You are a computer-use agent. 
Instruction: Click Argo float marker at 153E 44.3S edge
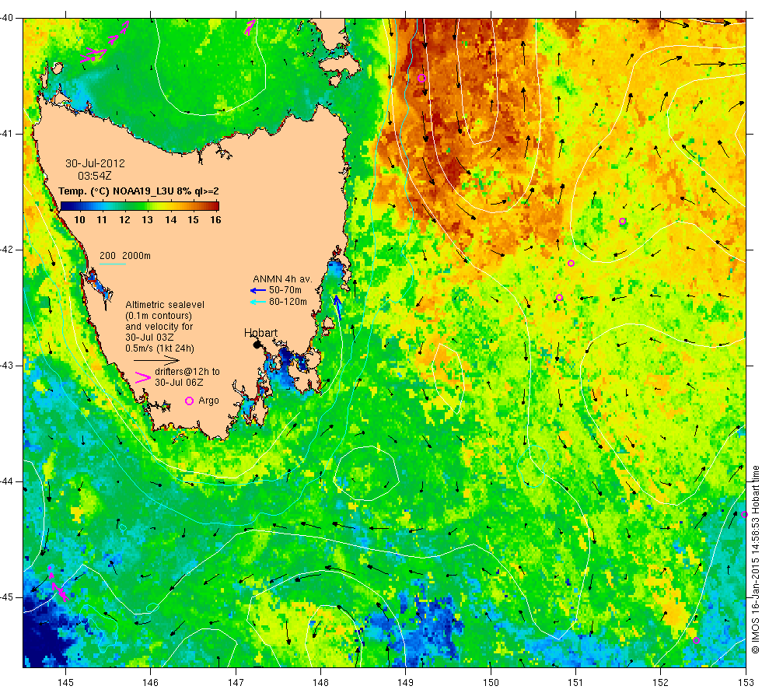click(x=743, y=514)
